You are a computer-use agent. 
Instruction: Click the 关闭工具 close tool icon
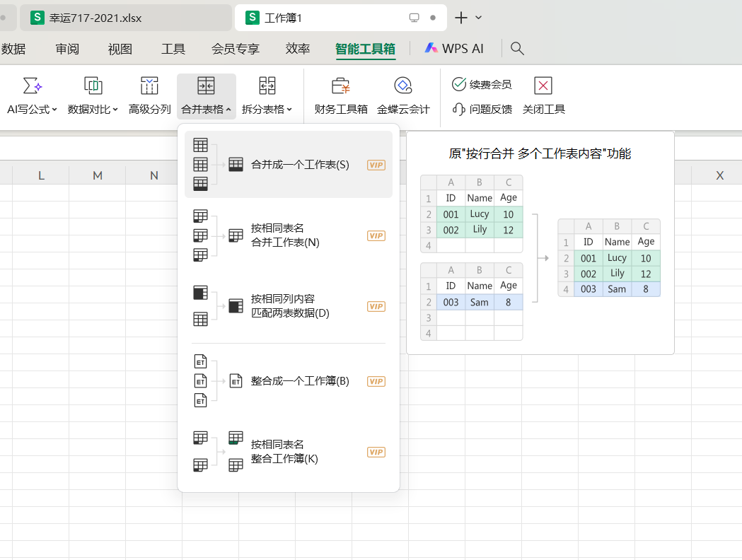coord(543,86)
